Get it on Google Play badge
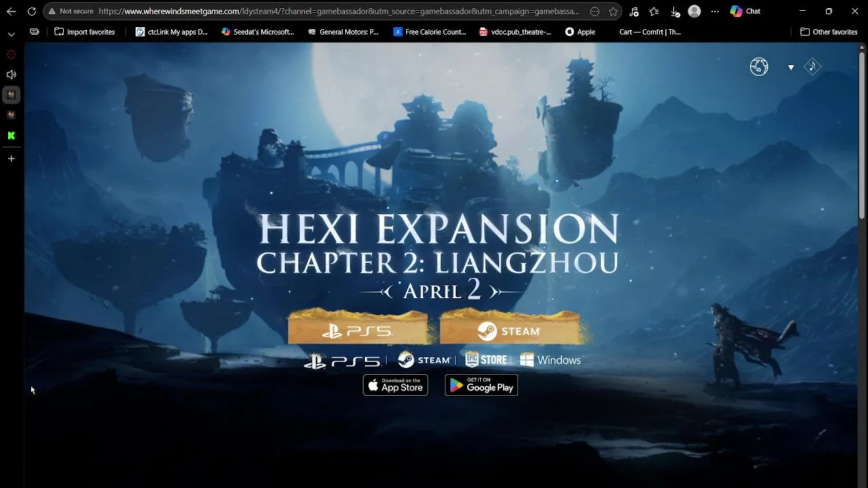The width and height of the screenshot is (868, 488). pos(481,385)
